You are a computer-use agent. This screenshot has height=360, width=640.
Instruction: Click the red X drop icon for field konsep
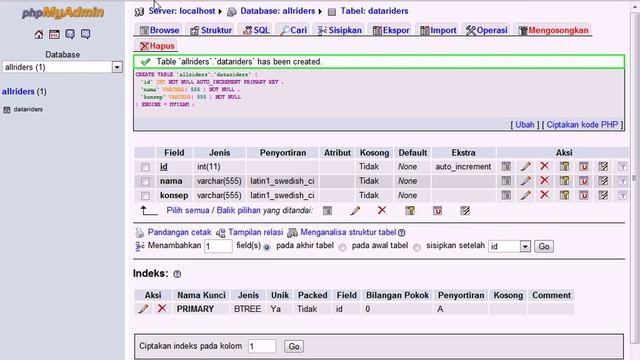[544, 195]
